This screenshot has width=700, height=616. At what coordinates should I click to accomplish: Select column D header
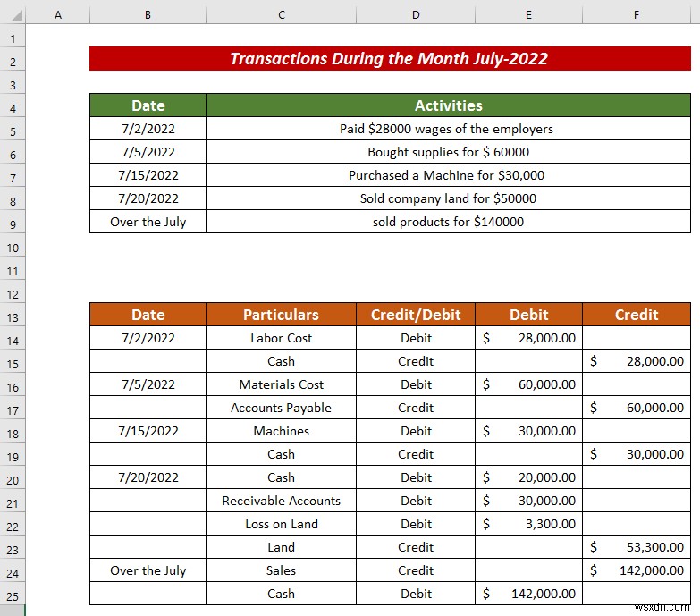416,15
